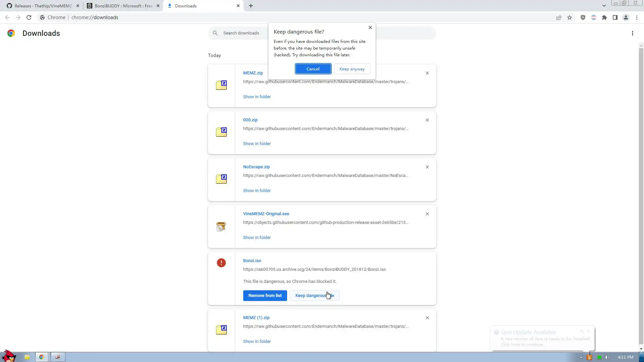644x362 pixels.
Task: Toggle the side panel icon
Action: coord(615,17)
